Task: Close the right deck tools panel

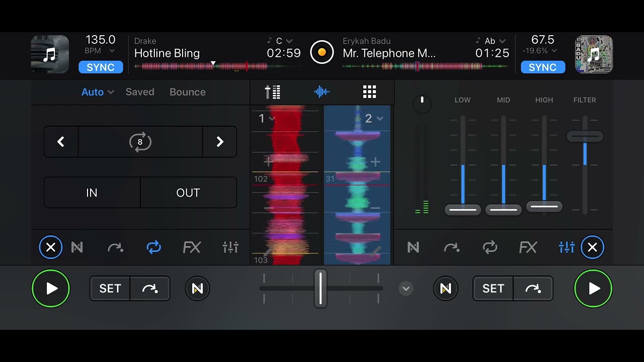Action: click(x=593, y=247)
